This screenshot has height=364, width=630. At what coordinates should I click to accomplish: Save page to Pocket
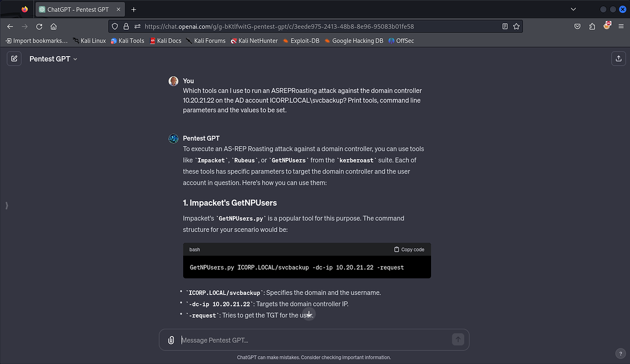(x=578, y=27)
